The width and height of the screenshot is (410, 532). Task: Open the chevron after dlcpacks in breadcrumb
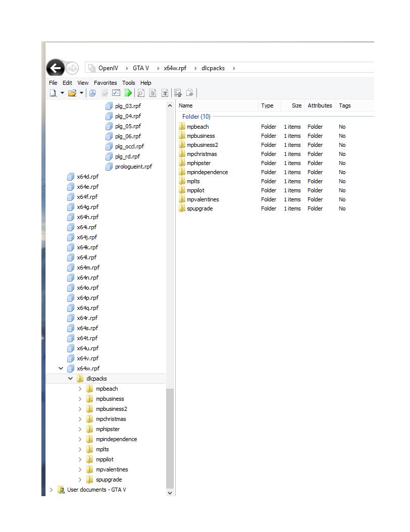coord(234,68)
